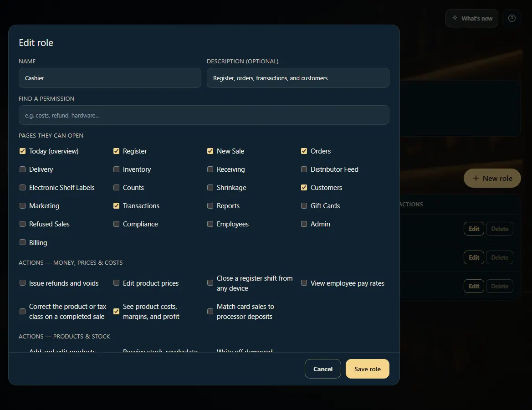The image size is (532, 410).
Task: Enable Correct the product or tax class checkbox
Action: (x=22, y=311)
